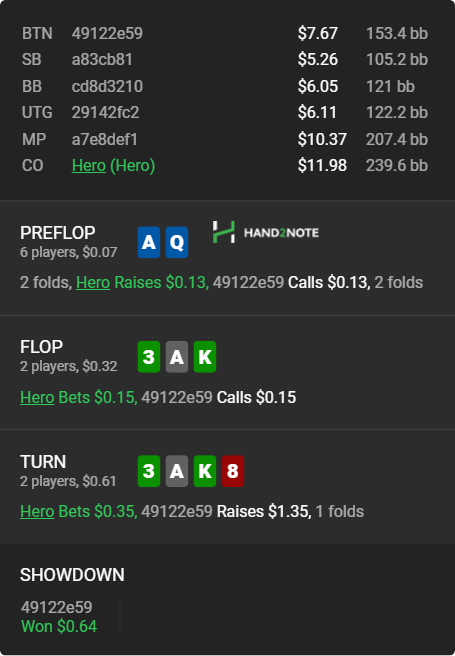
Task: Open Hero link in flop action line
Action: tap(37, 397)
